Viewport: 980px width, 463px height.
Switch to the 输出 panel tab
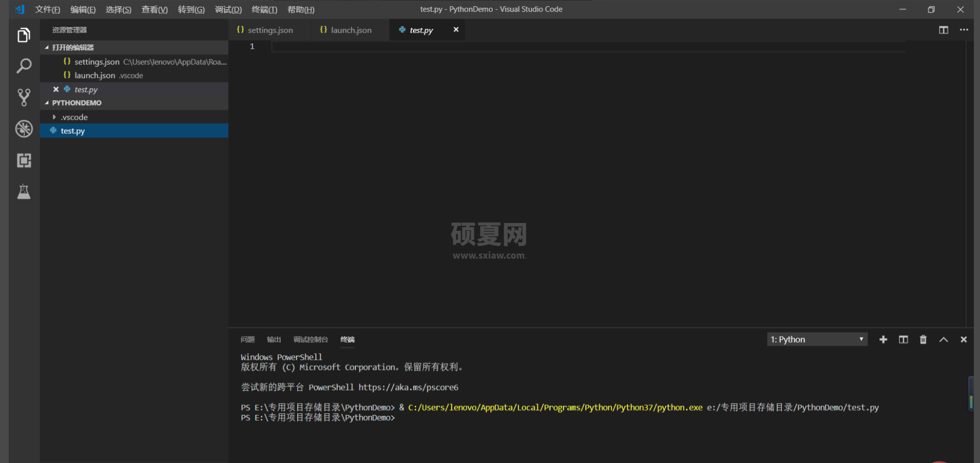[x=274, y=340]
